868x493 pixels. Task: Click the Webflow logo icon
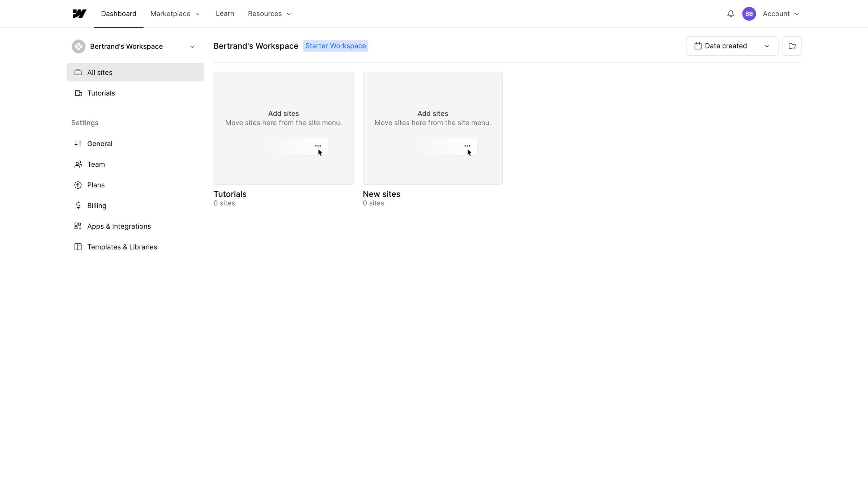pyautogui.click(x=79, y=14)
